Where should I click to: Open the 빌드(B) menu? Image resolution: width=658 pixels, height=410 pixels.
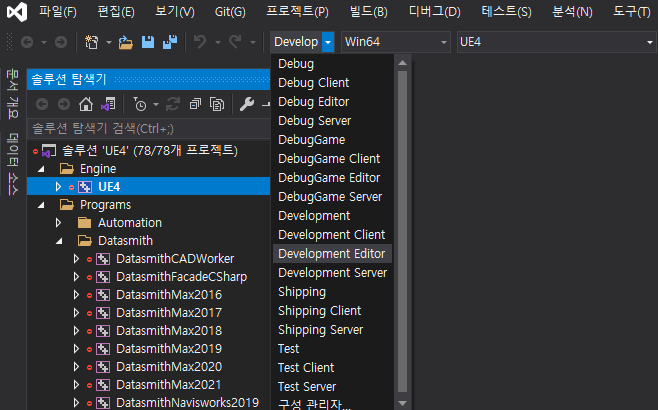(368, 11)
